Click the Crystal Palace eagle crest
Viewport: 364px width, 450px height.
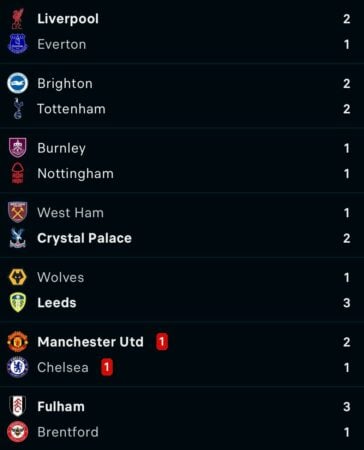[x=18, y=238]
